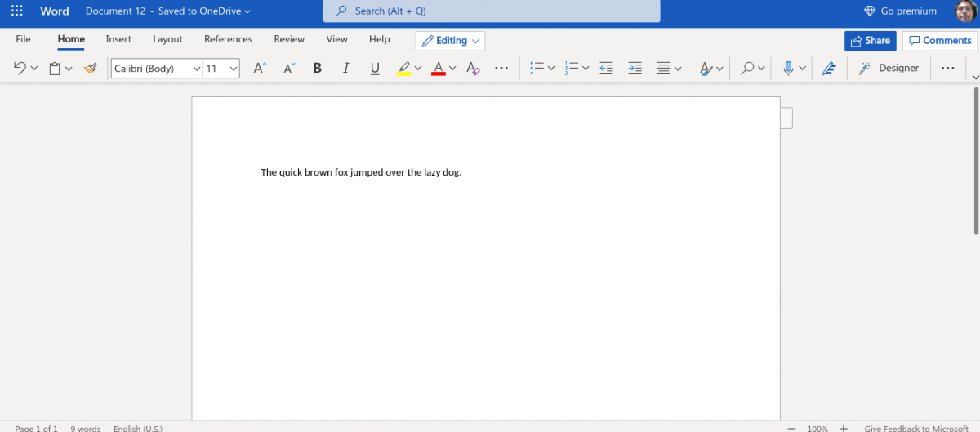Screen dimensions: 980x432
Task: Apply the yellow text highlight
Action: tap(403, 69)
